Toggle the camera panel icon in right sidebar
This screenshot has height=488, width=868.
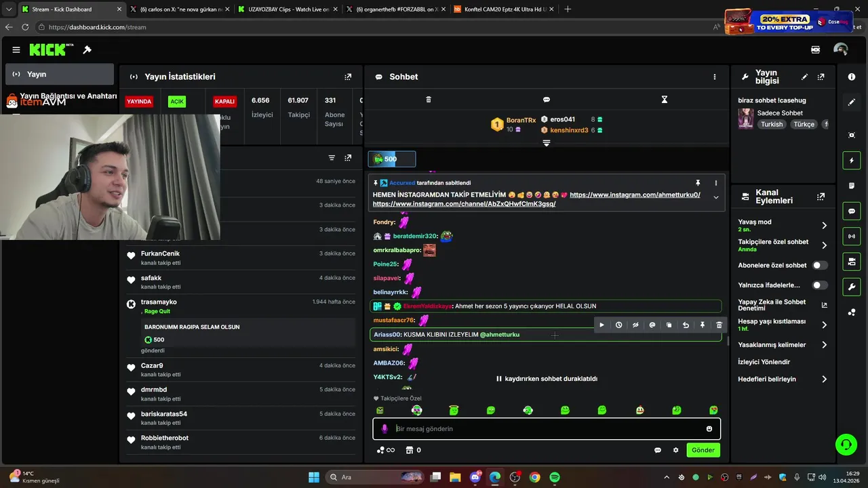coord(852,262)
